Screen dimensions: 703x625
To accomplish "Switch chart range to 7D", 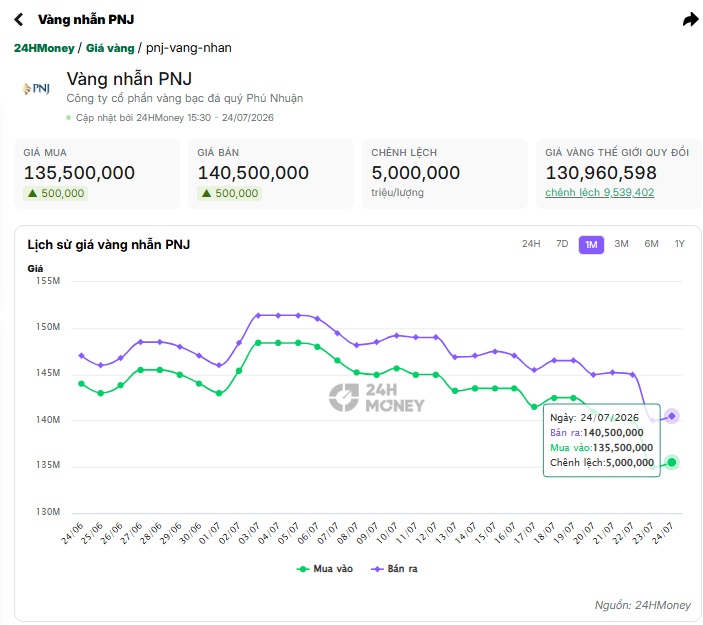I will coord(562,244).
